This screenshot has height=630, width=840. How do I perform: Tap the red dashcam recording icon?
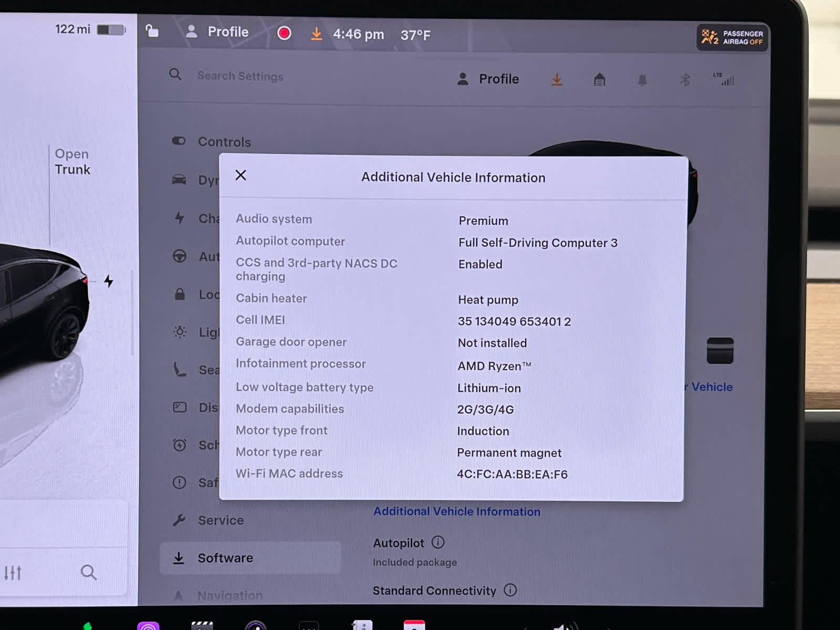[284, 34]
